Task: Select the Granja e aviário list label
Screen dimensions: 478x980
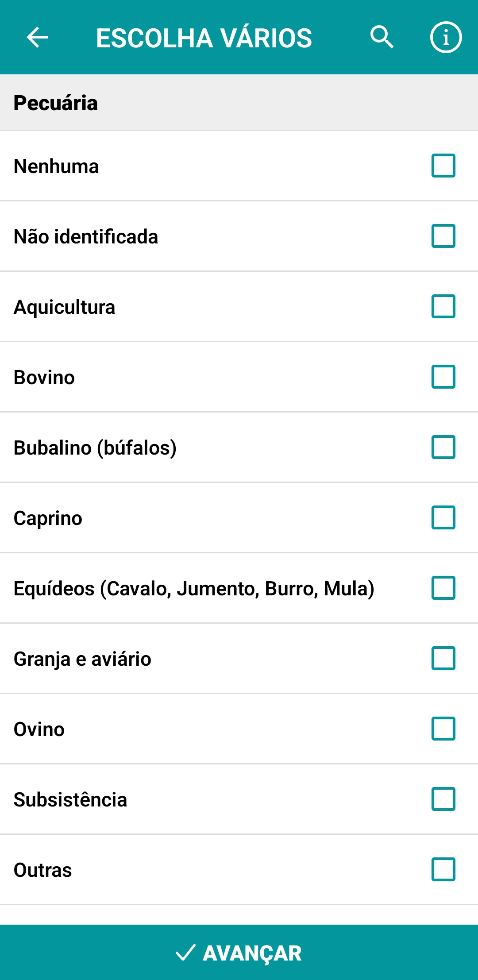Action: tap(83, 659)
